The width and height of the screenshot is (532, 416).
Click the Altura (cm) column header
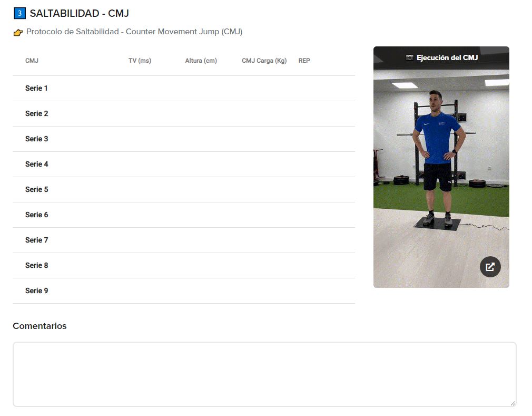(x=201, y=61)
